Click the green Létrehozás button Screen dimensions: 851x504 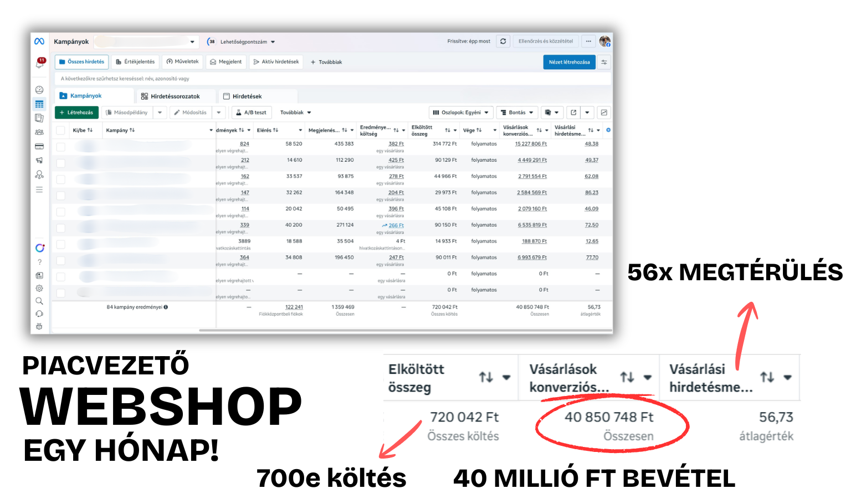point(76,112)
